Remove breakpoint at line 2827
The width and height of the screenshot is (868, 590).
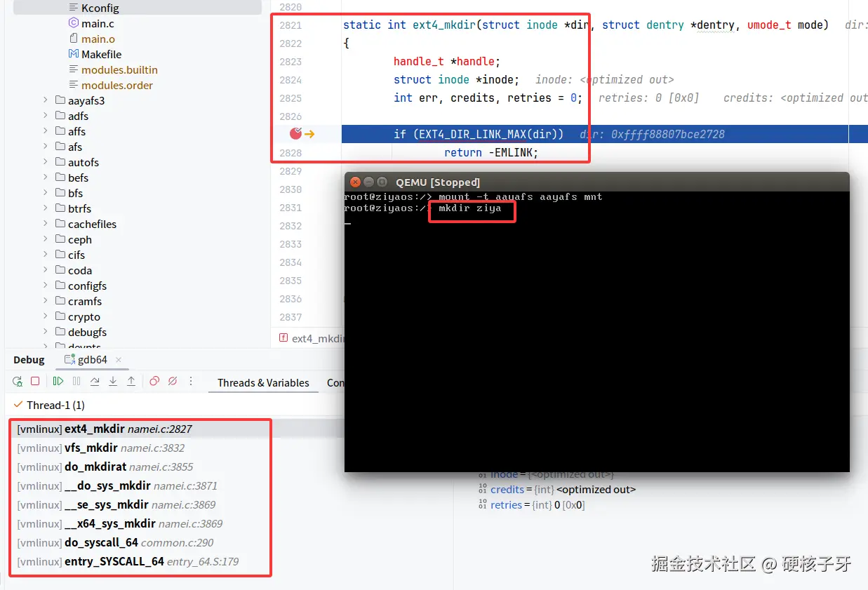(295, 134)
